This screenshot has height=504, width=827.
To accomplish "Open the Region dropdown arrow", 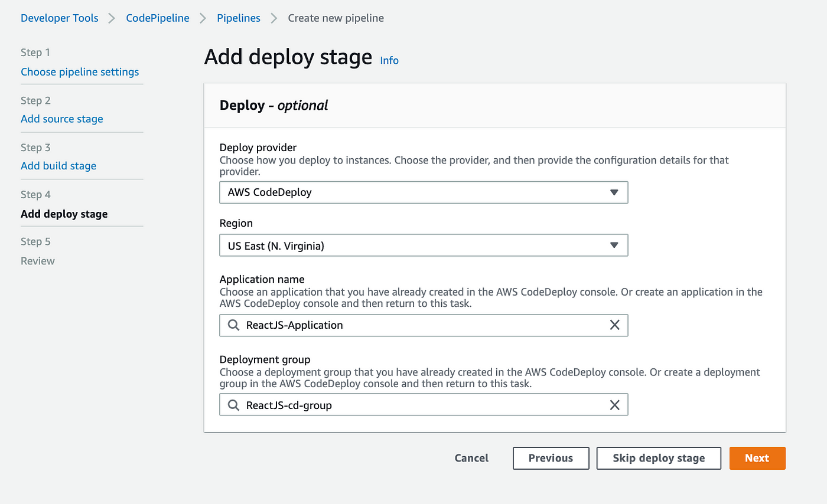I will click(614, 246).
